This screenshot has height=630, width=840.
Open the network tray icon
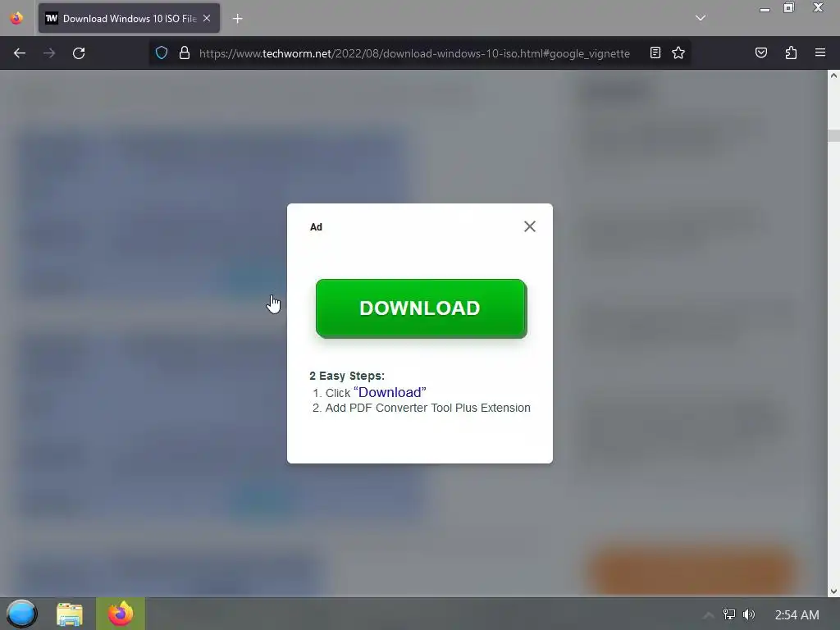tap(729, 614)
